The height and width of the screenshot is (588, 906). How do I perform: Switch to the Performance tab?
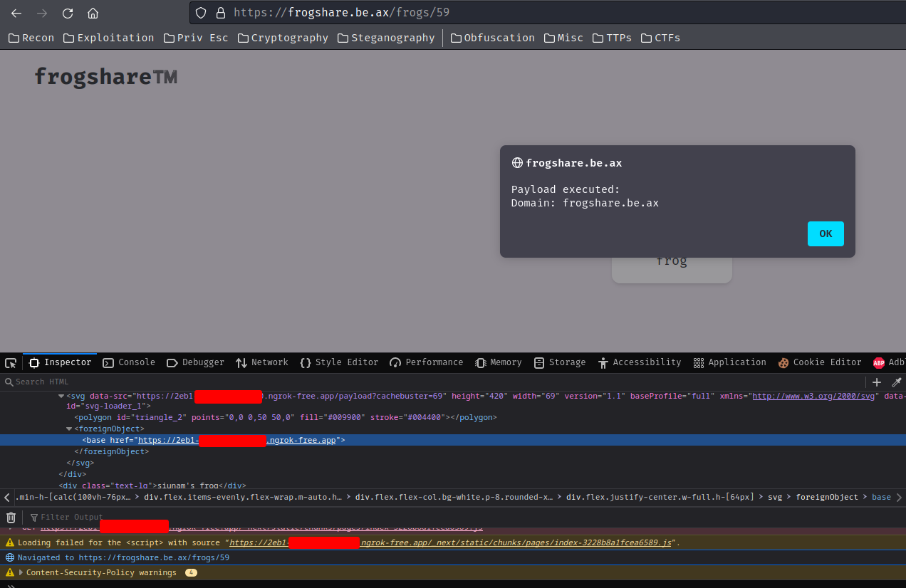[x=427, y=362]
